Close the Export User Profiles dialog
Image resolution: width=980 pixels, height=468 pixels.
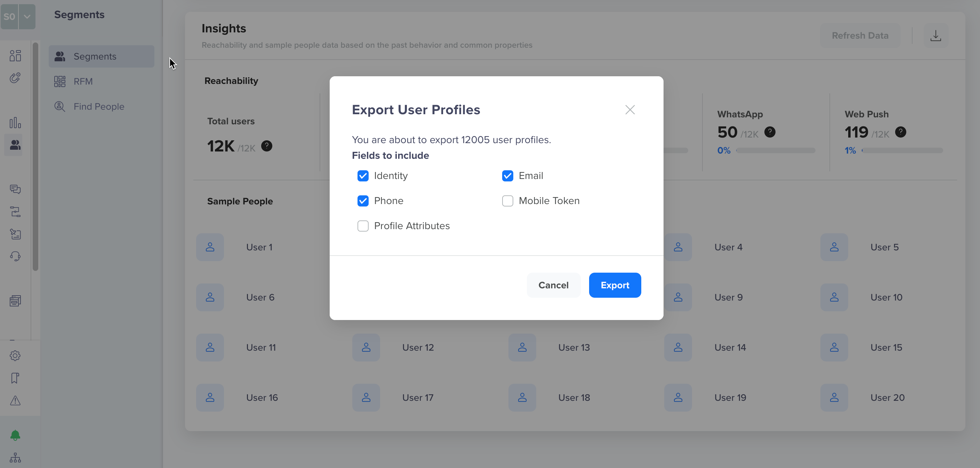630,109
